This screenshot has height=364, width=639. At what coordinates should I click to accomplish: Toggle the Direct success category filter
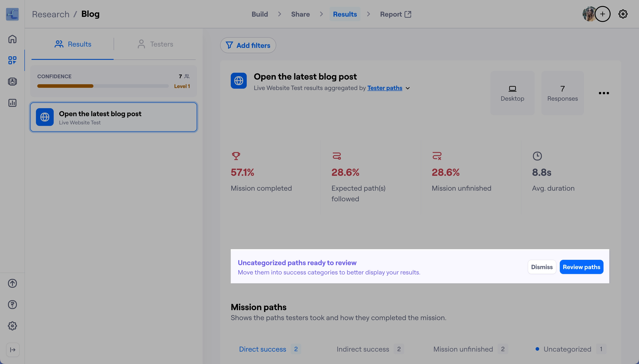262,349
